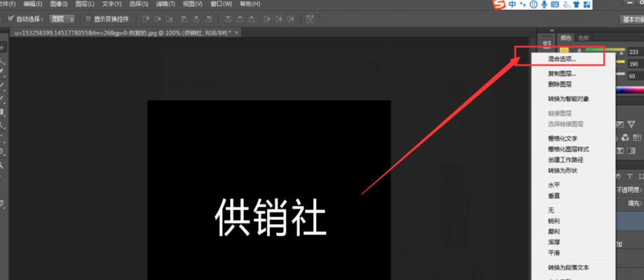644x280 pixels.
Task: Close the open document tab
Action: click(236, 32)
